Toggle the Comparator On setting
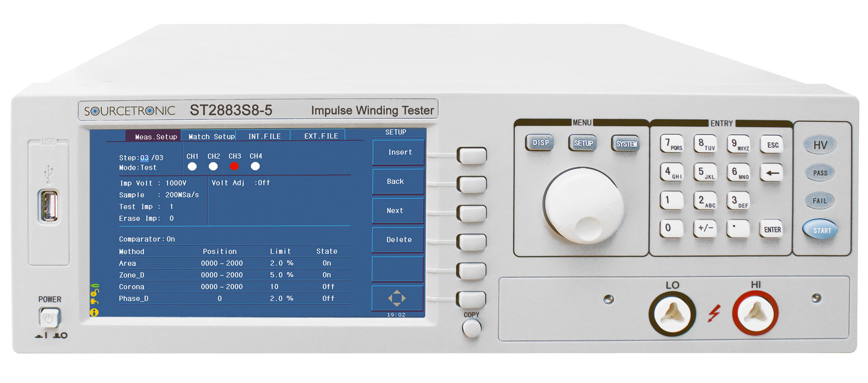 tap(170, 239)
